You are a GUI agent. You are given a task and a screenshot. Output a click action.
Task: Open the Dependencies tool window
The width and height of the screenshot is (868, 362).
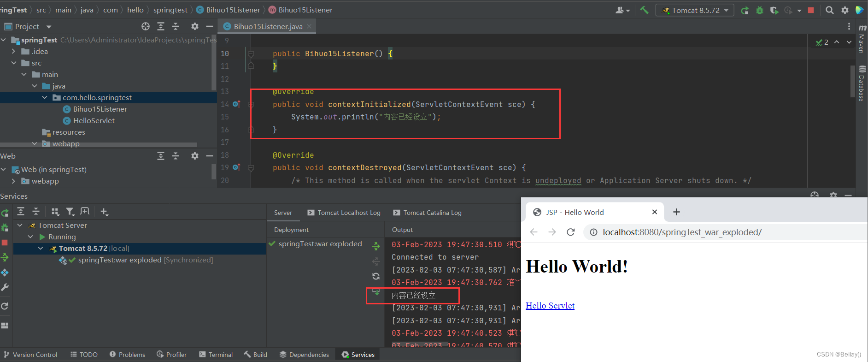point(304,354)
